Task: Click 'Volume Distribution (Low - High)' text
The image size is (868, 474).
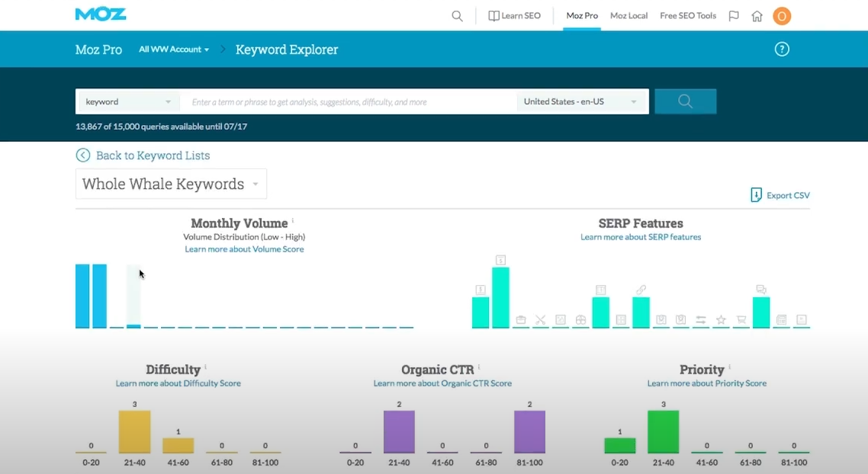Action: pos(244,237)
